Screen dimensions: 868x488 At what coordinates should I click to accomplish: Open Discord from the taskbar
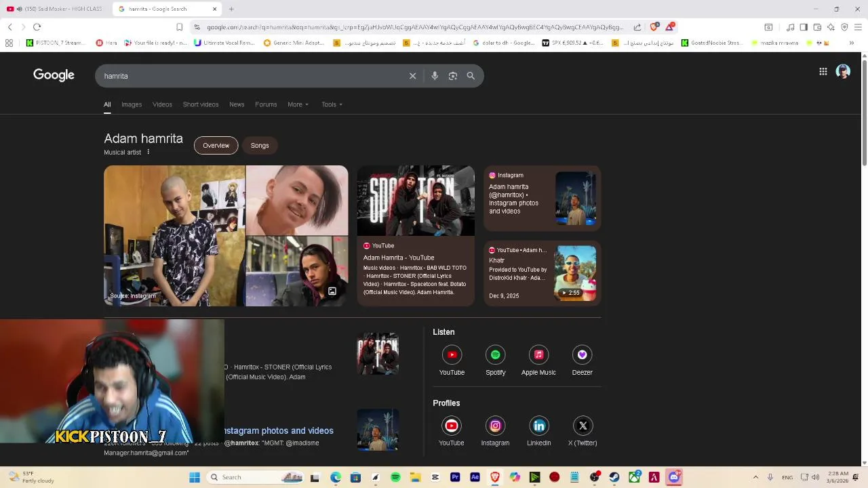[674, 477]
